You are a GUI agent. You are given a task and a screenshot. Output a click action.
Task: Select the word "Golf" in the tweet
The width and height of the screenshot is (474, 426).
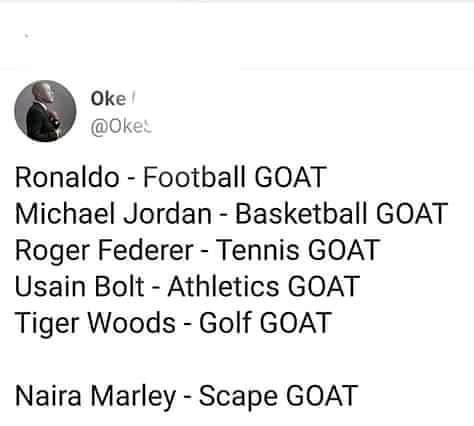pos(225,322)
